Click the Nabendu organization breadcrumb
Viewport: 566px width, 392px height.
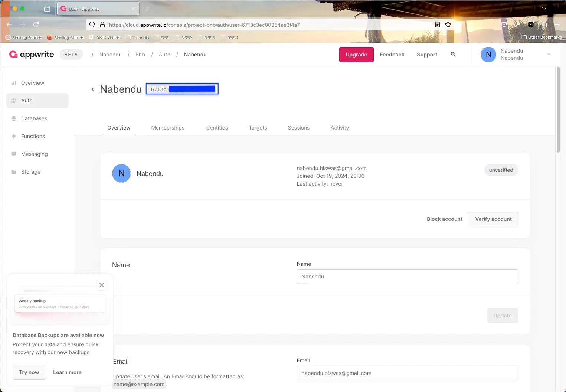click(111, 55)
